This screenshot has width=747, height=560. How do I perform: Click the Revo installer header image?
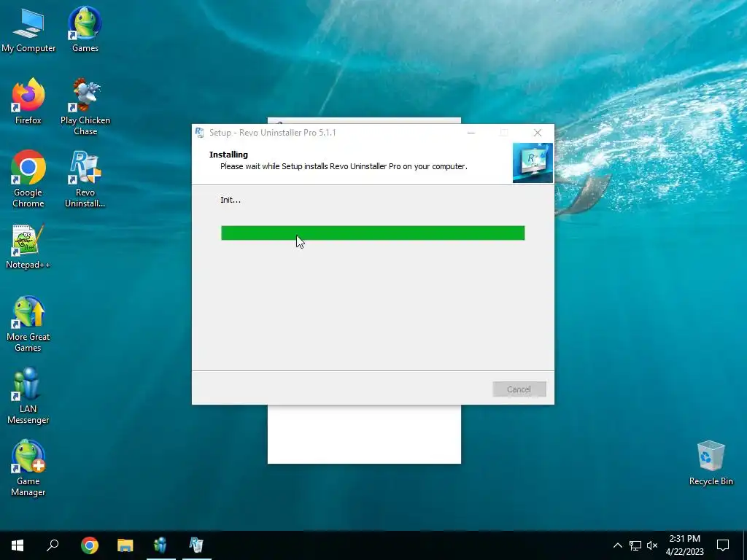[533, 163]
